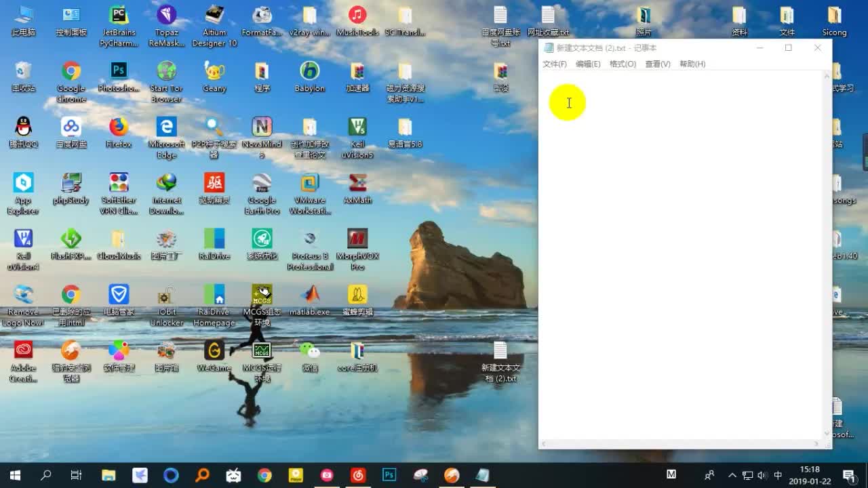This screenshot has width=868, height=488.
Task: Open the 查看(V) menu in Notepad
Action: tap(657, 64)
